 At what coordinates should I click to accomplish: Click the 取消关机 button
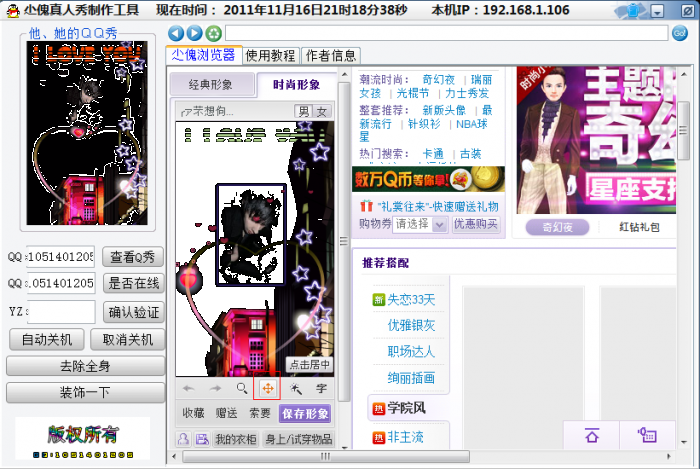pyautogui.click(x=128, y=340)
